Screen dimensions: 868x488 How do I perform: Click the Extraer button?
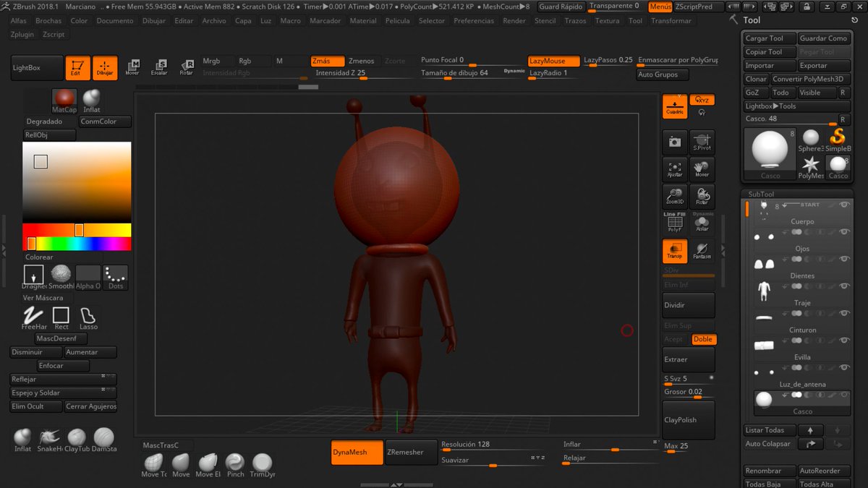pos(689,359)
